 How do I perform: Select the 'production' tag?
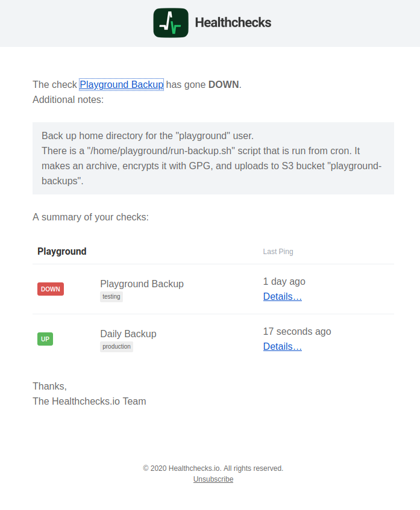click(x=116, y=347)
